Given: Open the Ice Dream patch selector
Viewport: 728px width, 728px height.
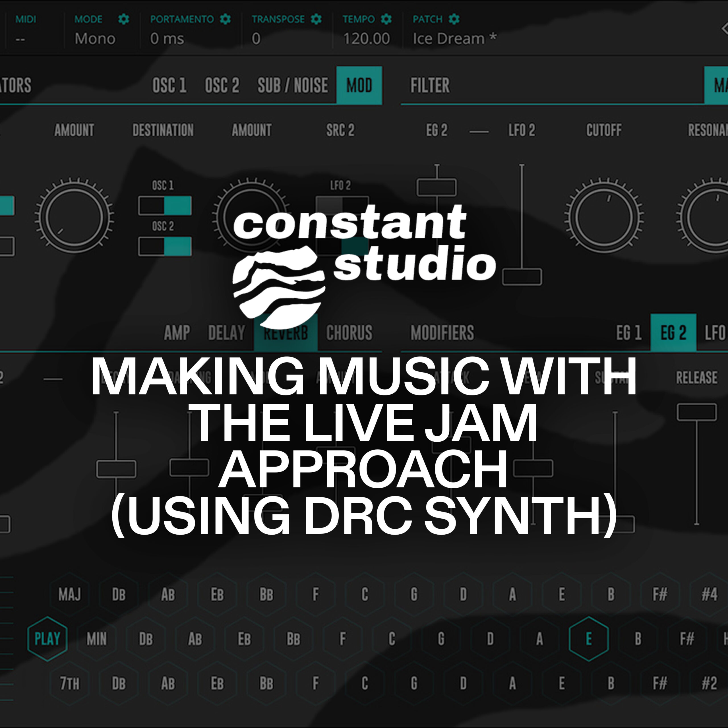Looking at the screenshot, I should (x=454, y=38).
